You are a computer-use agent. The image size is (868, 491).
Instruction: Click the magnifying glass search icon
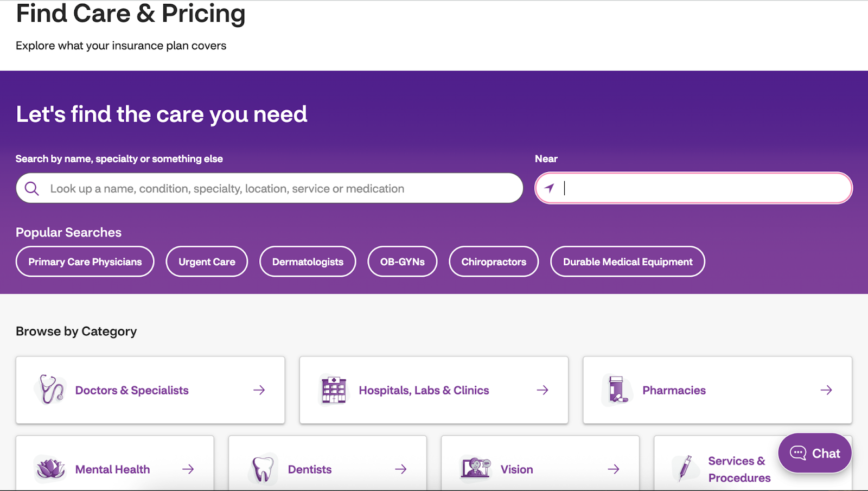click(x=32, y=188)
